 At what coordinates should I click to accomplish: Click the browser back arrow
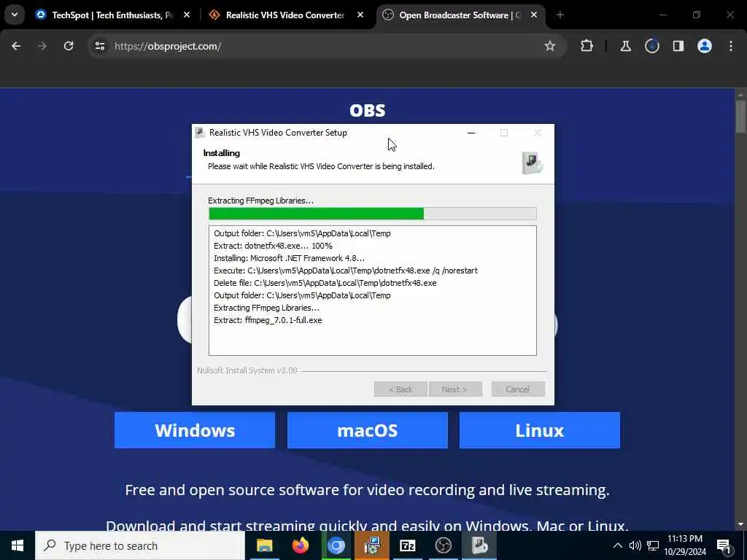(x=16, y=46)
